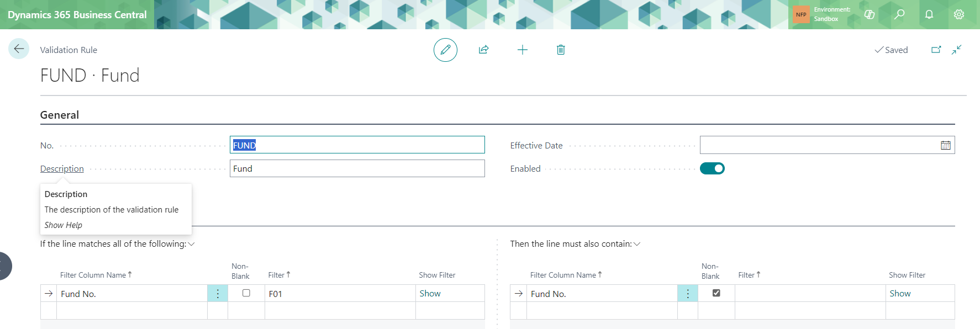Screen dimensions: 980x329
Task: Click Show link in right grid
Action: coord(900,294)
